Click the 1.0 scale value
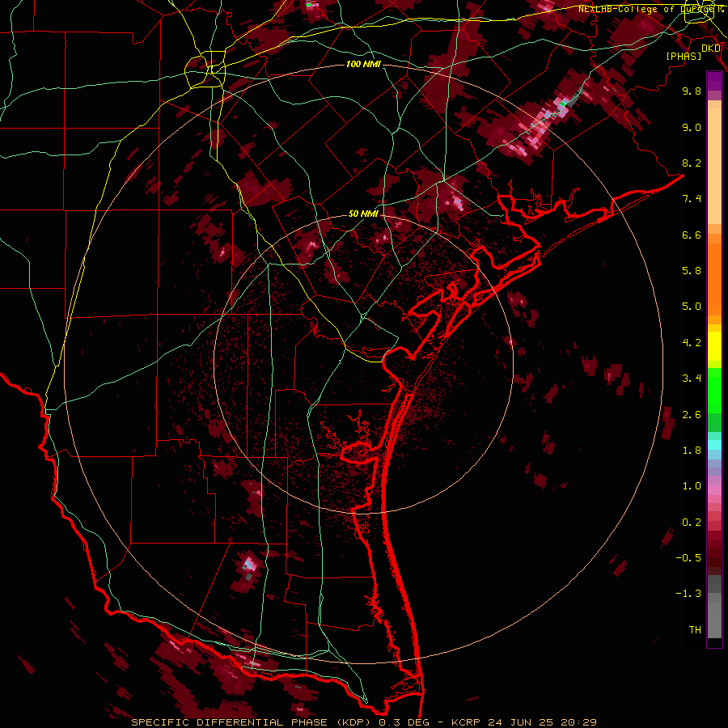Screen dimensions: 728x728 point(692,486)
